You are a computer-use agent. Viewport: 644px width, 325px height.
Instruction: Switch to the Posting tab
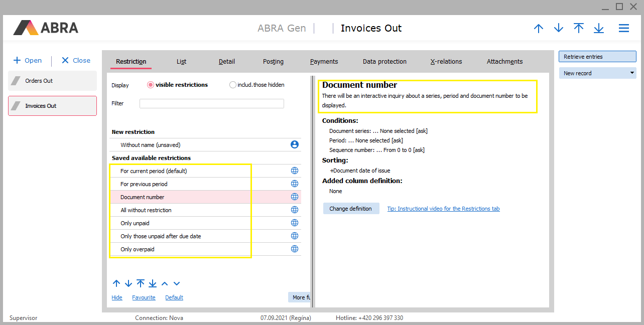273,62
